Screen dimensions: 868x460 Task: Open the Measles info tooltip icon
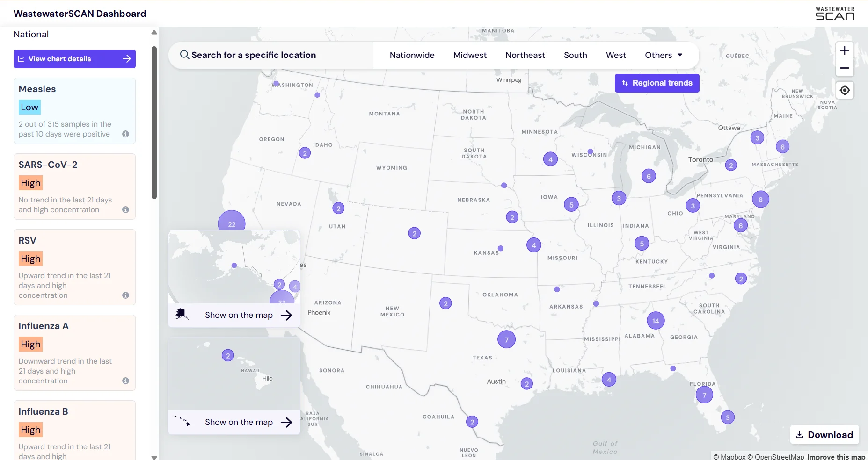tap(125, 134)
